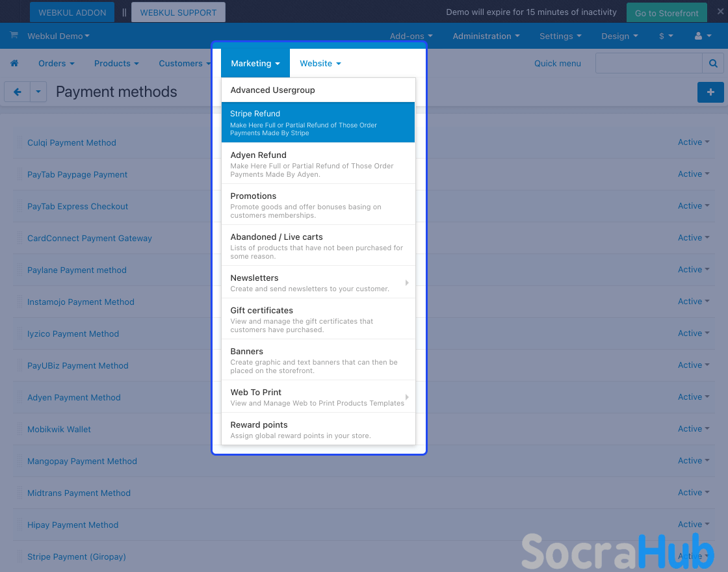Expand the Web To Print submenu arrow

click(x=407, y=397)
